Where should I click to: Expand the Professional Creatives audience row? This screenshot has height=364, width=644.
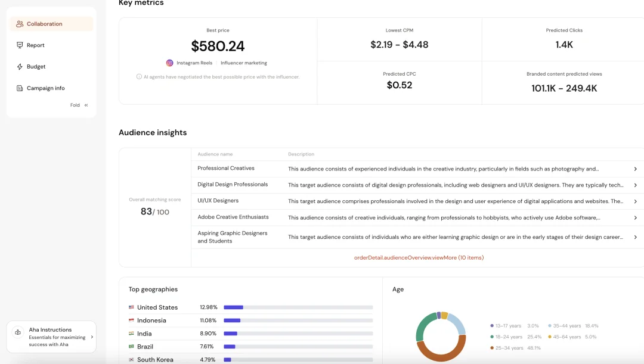coord(635,169)
